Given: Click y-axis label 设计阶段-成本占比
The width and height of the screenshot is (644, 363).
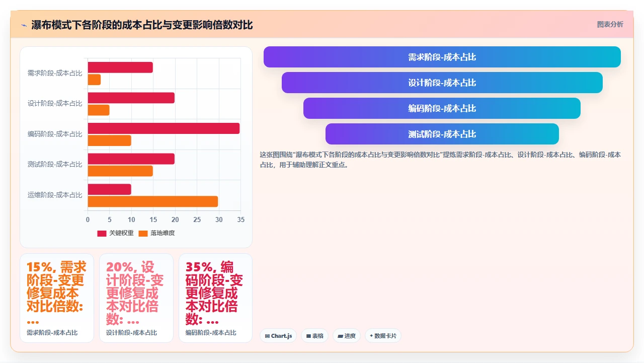Looking at the screenshot, I should 55,103.
